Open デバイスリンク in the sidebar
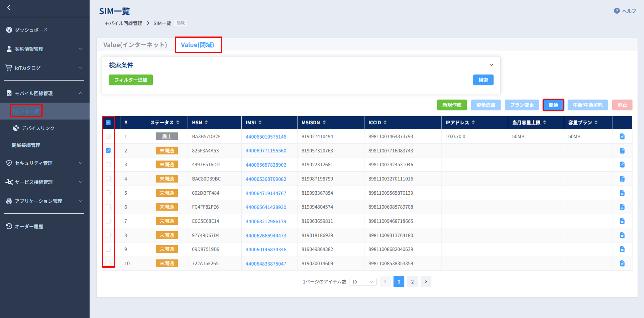This screenshot has width=644, height=318. (x=38, y=128)
